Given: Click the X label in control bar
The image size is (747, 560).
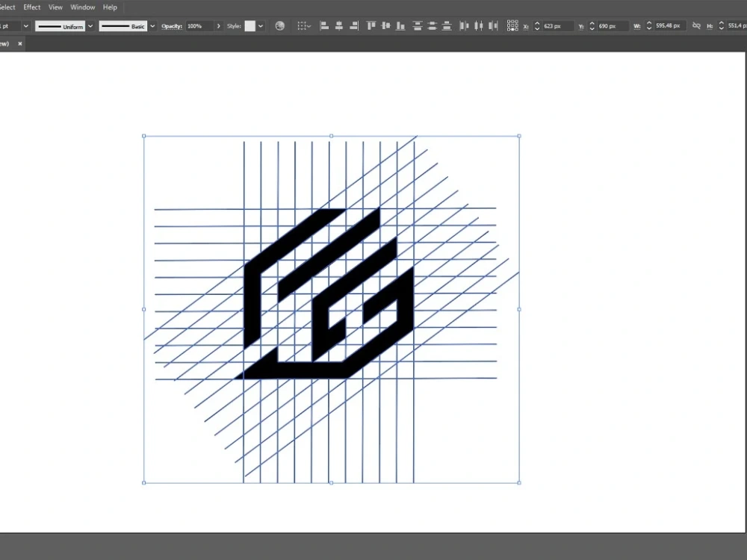Looking at the screenshot, I should [x=526, y=27].
